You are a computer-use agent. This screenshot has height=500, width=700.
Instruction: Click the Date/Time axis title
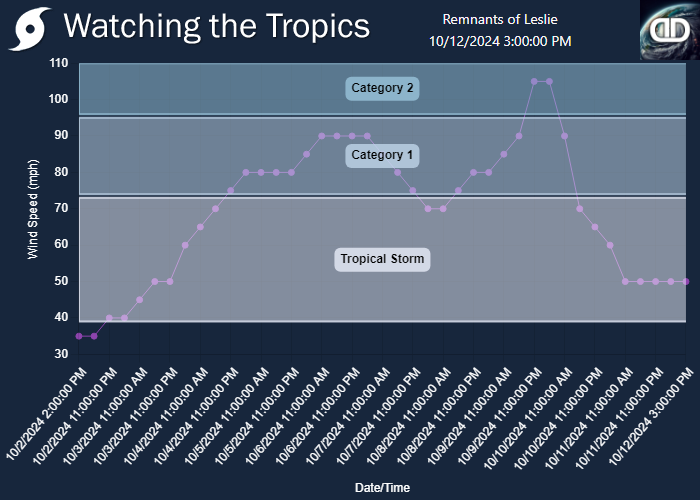(x=382, y=488)
